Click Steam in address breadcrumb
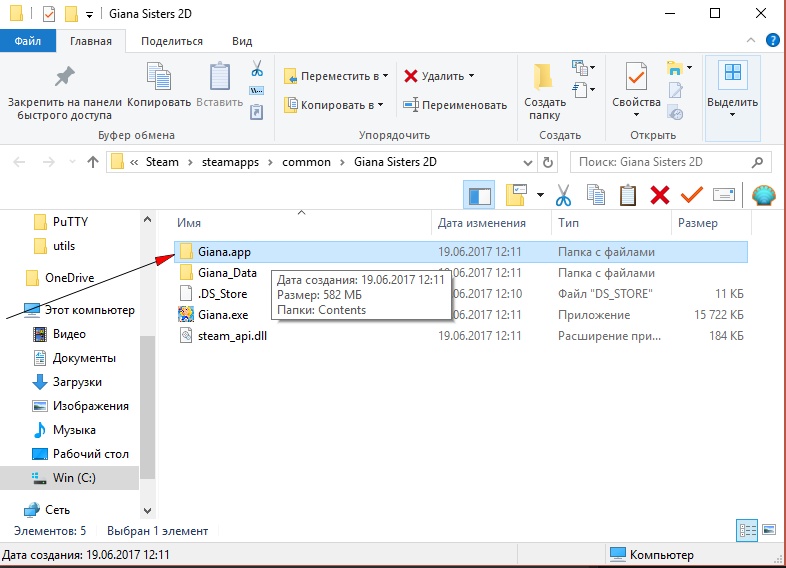Image resolution: width=786 pixels, height=568 pixels. point(162,162)
